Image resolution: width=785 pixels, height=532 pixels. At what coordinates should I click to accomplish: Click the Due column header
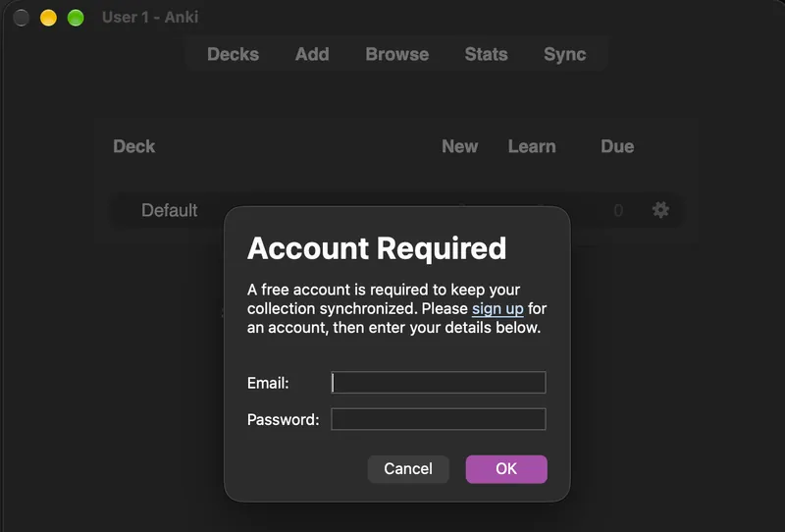point(617,146)
